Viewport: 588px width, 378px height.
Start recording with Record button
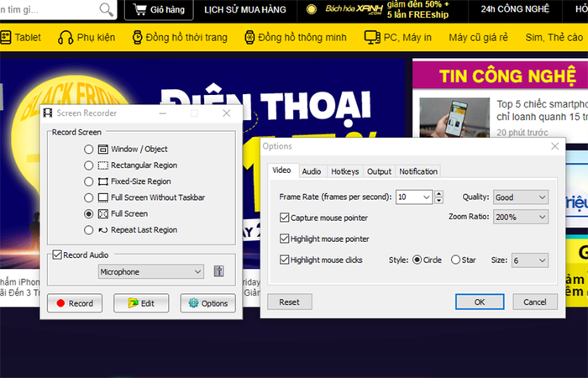coord(75,303)
